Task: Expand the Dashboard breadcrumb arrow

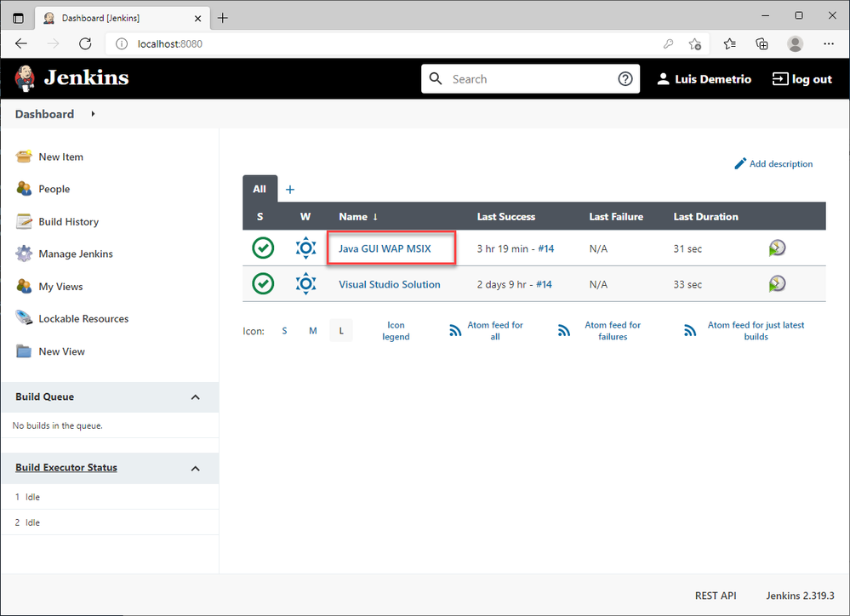Action: (94, 114)
